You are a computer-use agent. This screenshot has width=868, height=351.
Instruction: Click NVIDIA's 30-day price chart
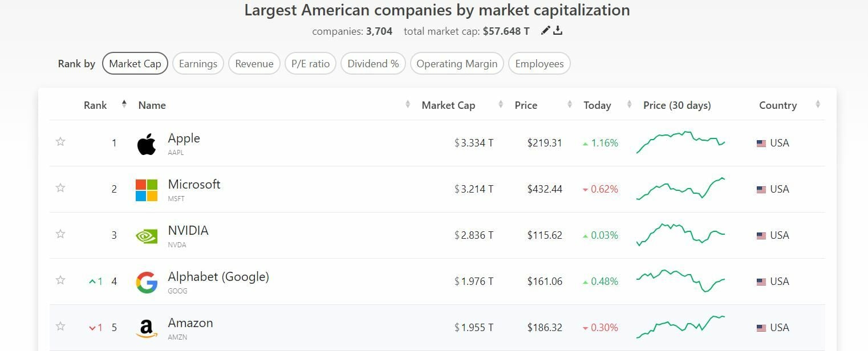pyautogui.click(x=680, y=235)
